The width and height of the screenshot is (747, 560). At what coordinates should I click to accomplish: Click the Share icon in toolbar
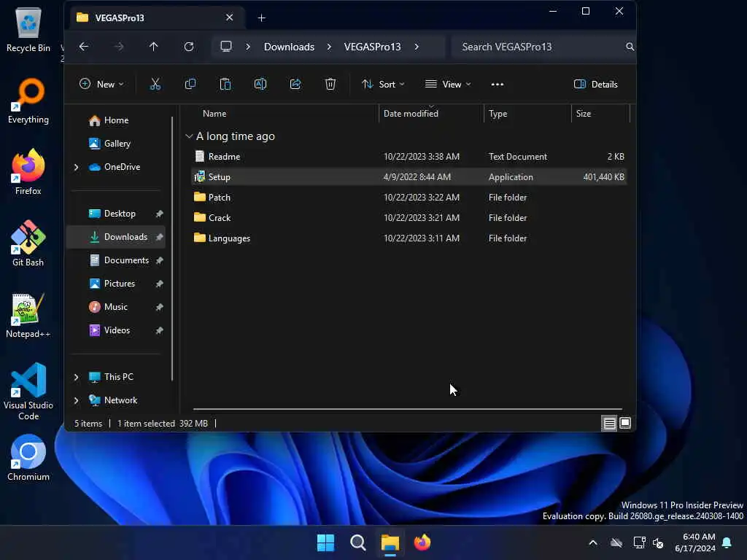click(295, 85)
